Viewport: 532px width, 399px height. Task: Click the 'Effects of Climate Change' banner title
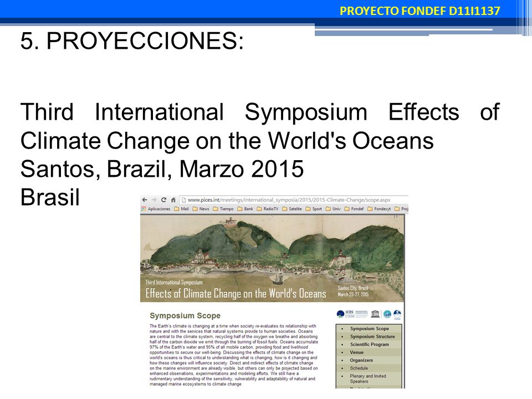236,293
